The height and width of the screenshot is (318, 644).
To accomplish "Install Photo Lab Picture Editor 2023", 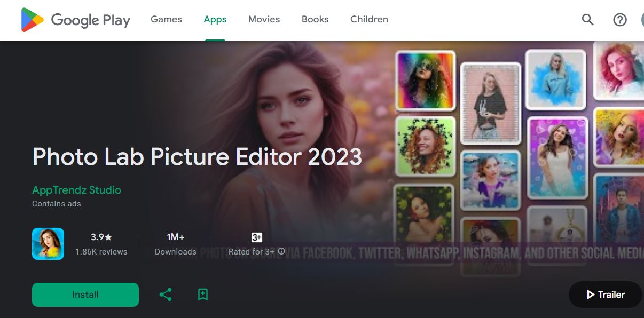I will click(x=85, y=294).
